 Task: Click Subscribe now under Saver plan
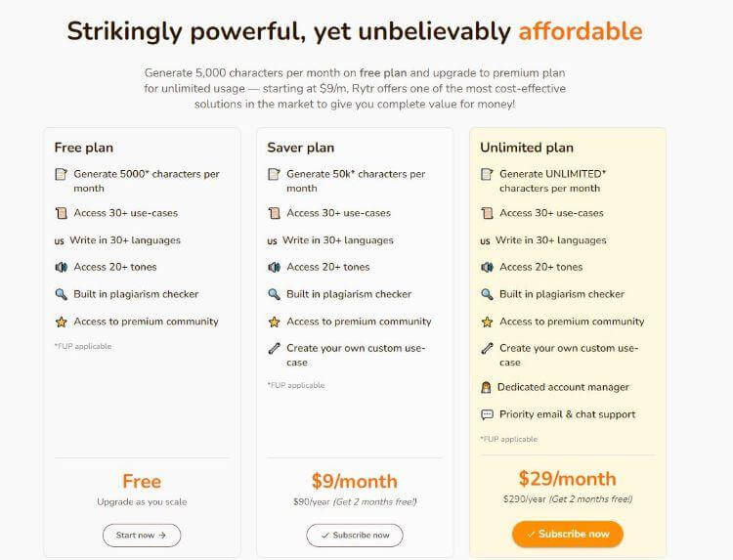coord(355,536)
